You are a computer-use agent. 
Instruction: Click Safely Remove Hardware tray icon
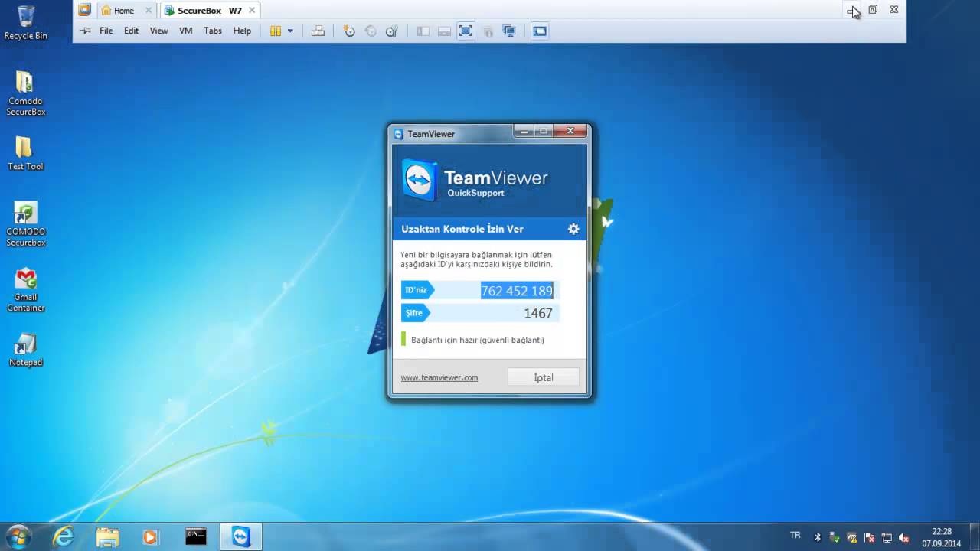pos(835,537)
